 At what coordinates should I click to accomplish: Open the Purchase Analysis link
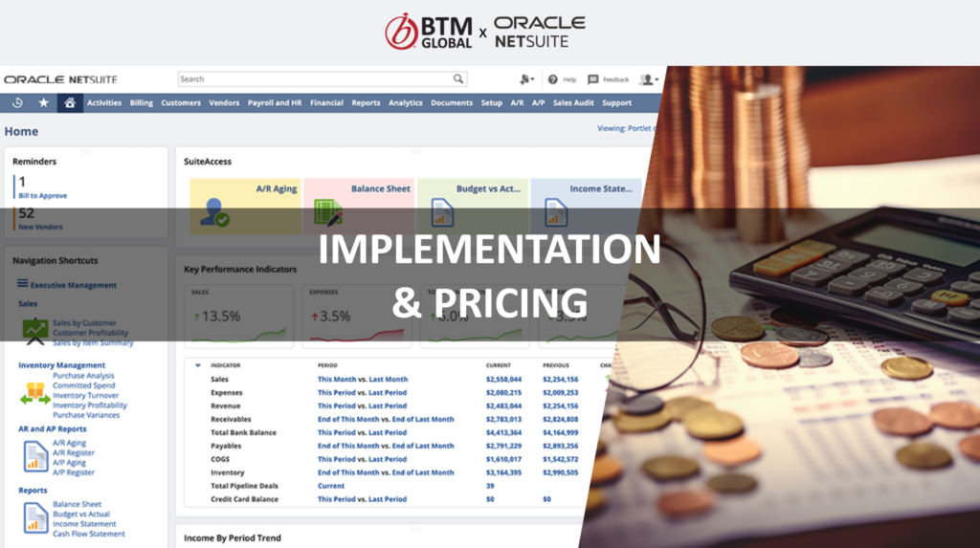tap(83, 376)
